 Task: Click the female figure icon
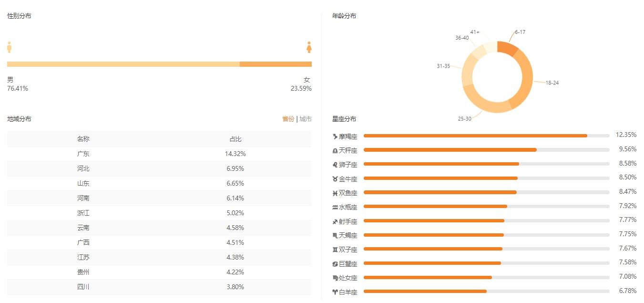point(309,47)
